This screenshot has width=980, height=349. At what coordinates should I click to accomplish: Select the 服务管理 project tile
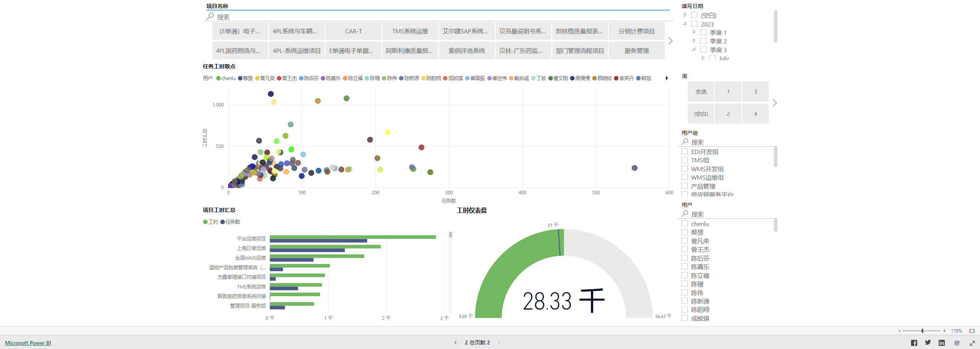637,51
